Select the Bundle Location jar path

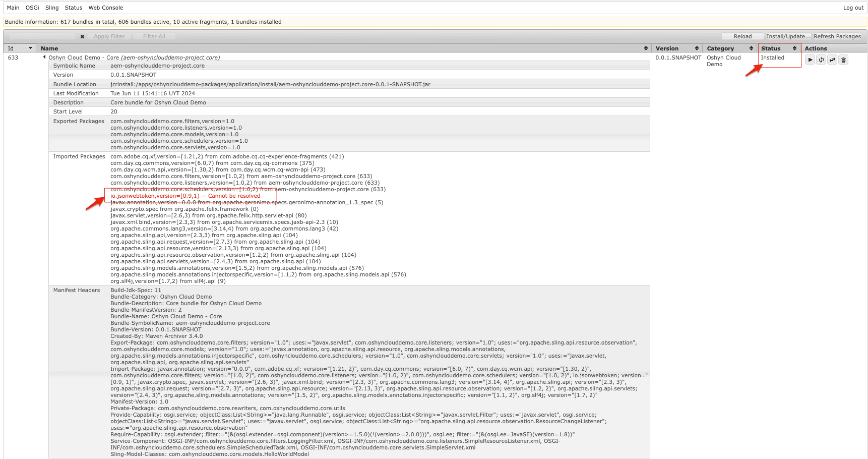point(270,84)
